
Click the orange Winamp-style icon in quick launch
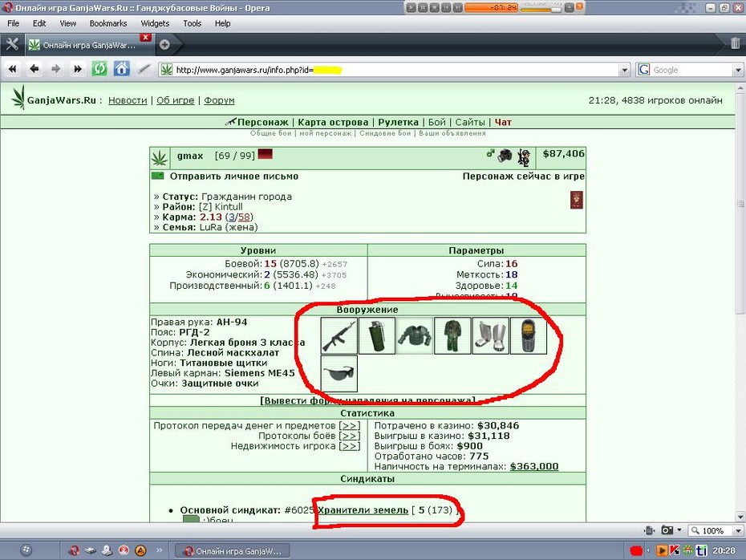tap(141, 550)
